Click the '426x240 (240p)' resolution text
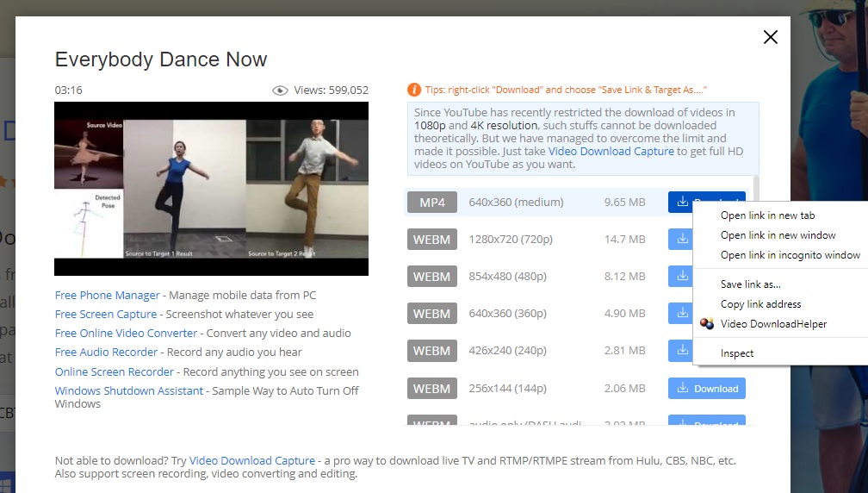 [x=508, y=350]
